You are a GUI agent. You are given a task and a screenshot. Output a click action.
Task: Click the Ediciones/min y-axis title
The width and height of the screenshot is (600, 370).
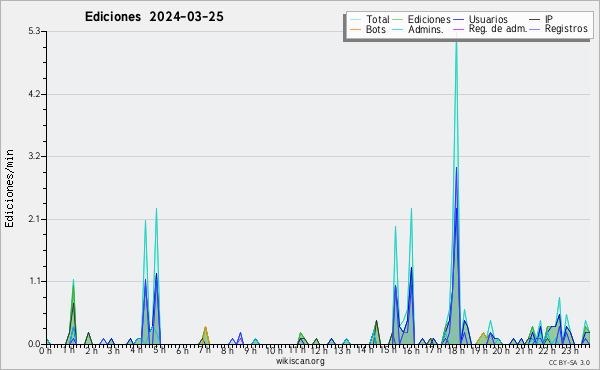9,189
